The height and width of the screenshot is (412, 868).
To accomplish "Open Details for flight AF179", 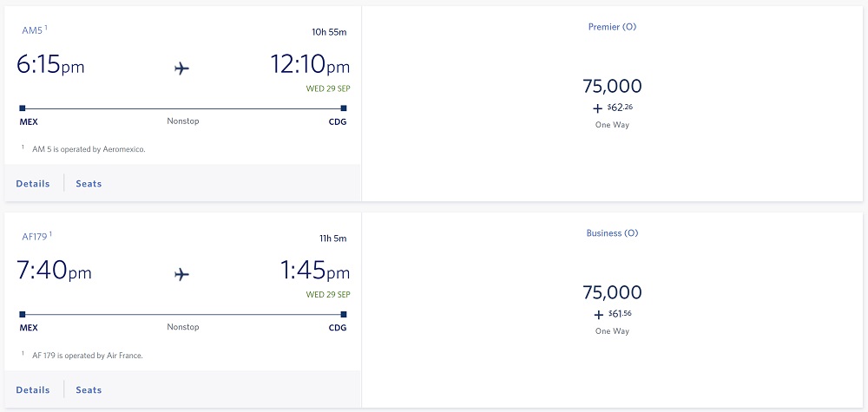I will [x=33, y=389].
